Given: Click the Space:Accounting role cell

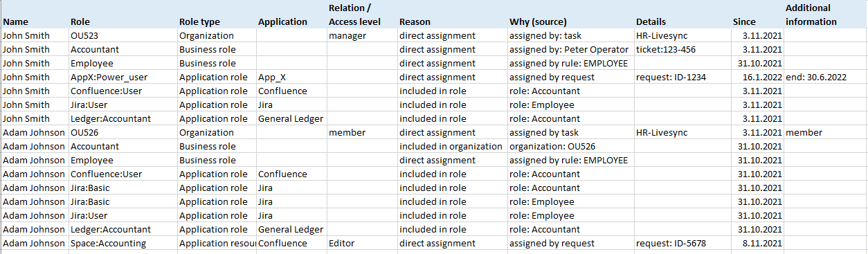Looking at the screenshot, I should click(x=123, y=243).
